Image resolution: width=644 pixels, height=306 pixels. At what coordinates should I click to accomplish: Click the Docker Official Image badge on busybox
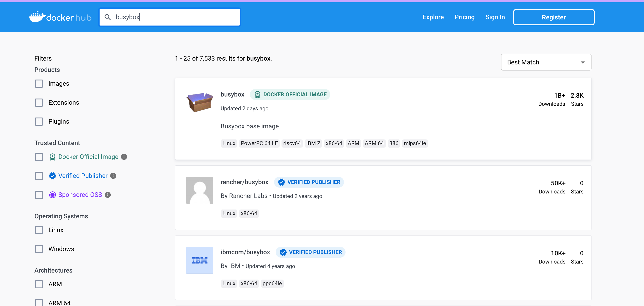point(290,94)
